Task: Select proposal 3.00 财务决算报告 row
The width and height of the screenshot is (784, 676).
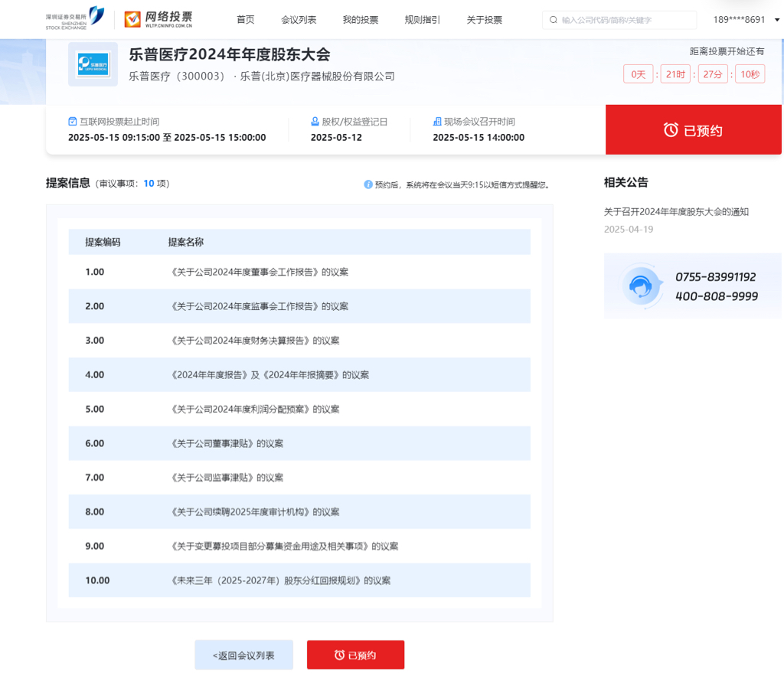Action: [299, 341]
